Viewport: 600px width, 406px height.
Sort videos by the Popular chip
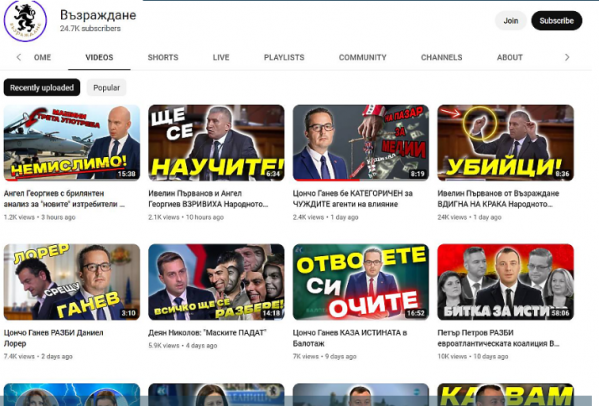click(107, 88)
